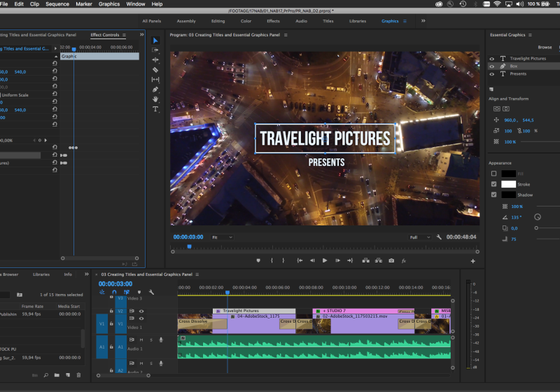Open the Fill color swatch
Viewport: 560px width, 392px height.
[509, 174]
